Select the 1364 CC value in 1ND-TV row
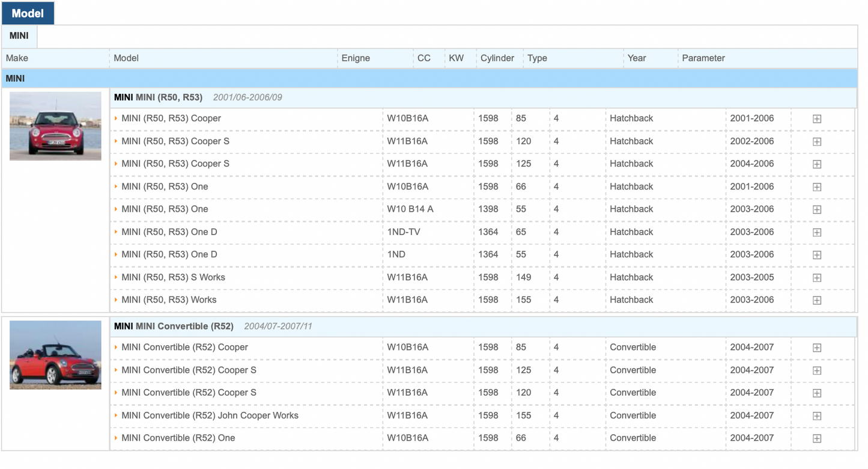This screenshot has height=469, width=868. tap(488, 232)
